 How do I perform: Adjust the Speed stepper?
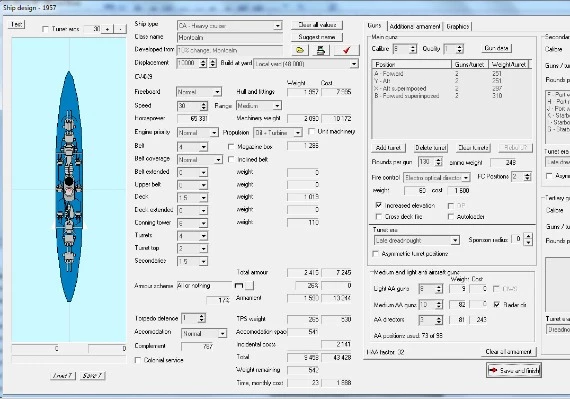(204, 106)
